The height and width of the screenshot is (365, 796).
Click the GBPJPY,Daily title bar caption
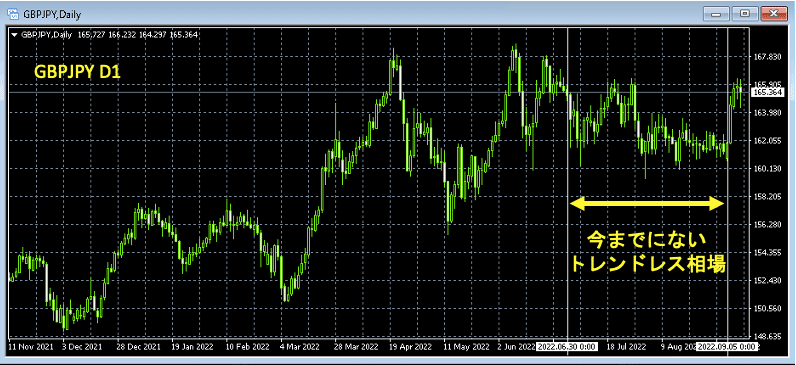(x=52, y=14)
